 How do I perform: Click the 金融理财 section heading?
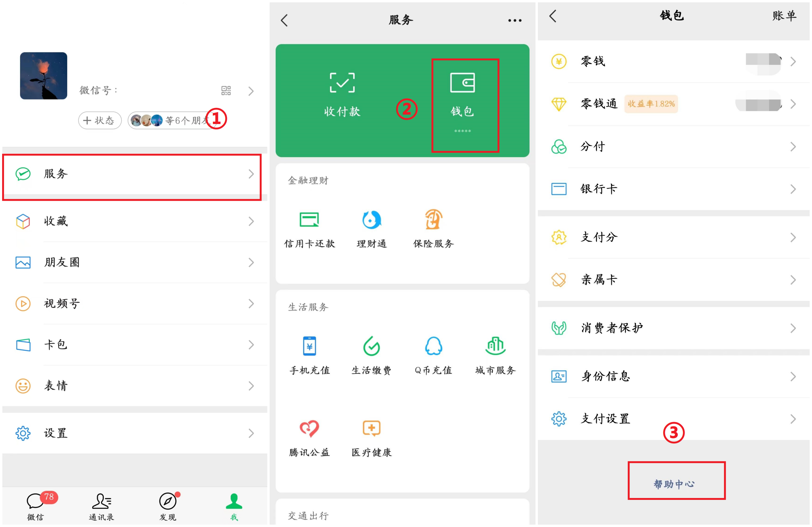click(308, 180)
